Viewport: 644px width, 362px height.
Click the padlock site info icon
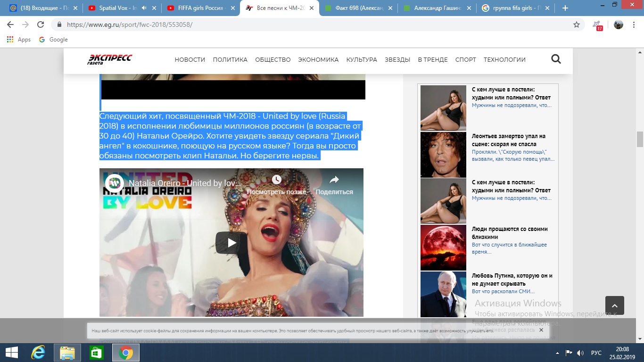59,25
